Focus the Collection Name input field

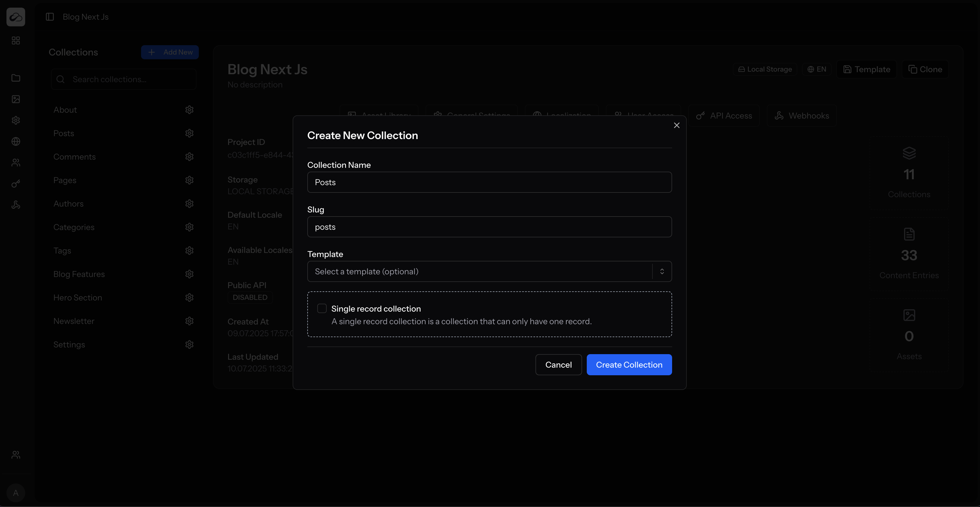coord(489,182)
